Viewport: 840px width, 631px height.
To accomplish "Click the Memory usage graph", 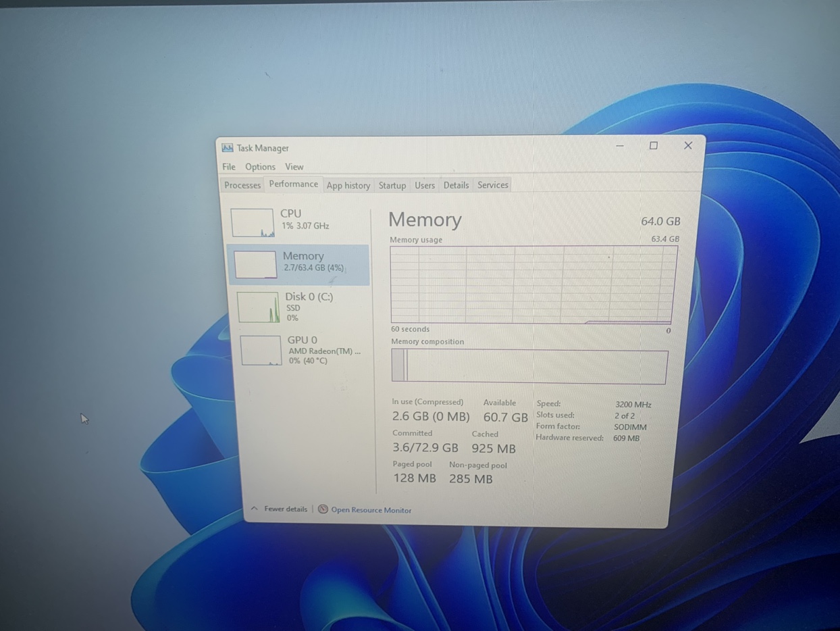I will click(533, 284).
